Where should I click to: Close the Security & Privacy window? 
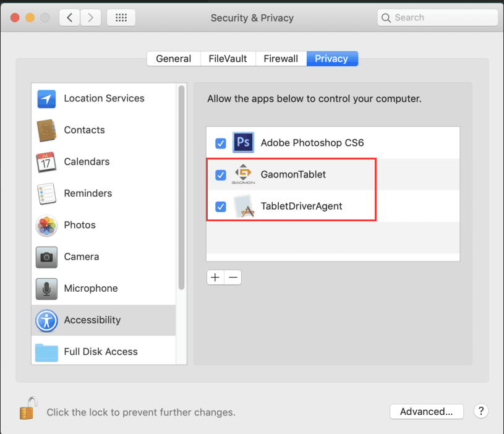(x=15, y=18)
